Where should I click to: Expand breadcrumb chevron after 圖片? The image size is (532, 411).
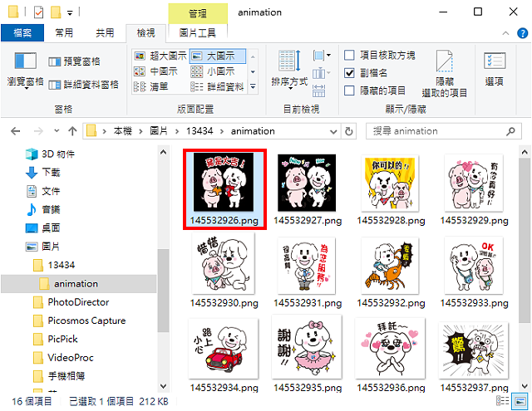[x=177, y=131]
